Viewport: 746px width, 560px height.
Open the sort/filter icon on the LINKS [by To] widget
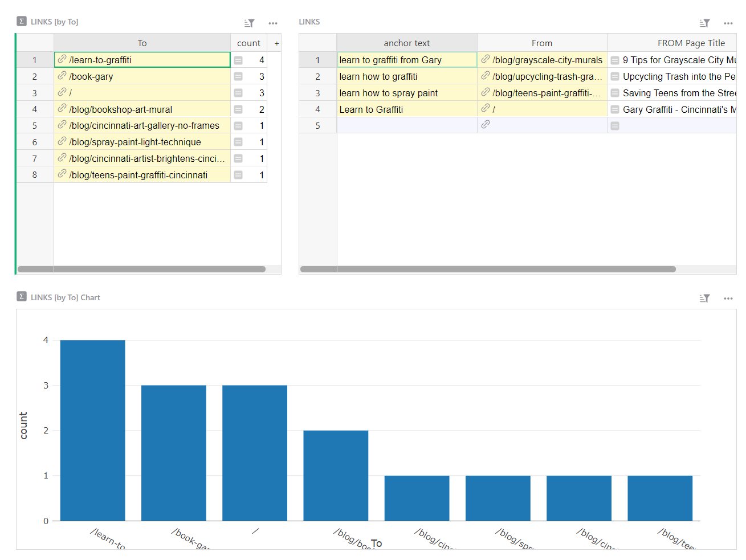pos(248,23)
